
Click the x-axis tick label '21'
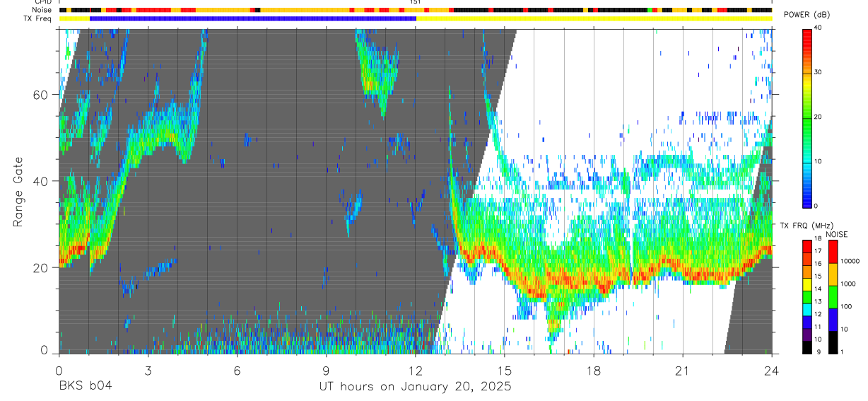[x=683, y=371]
